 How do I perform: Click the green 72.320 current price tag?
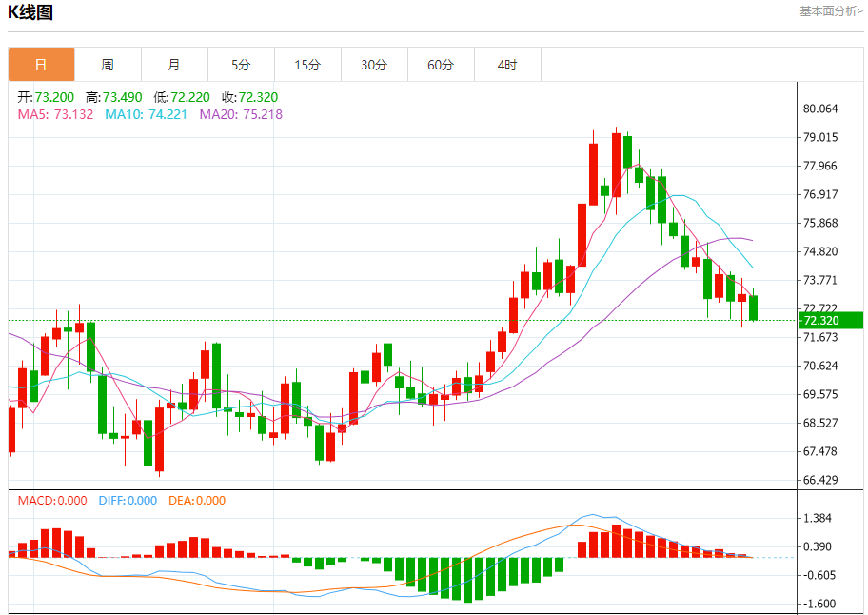830,321
